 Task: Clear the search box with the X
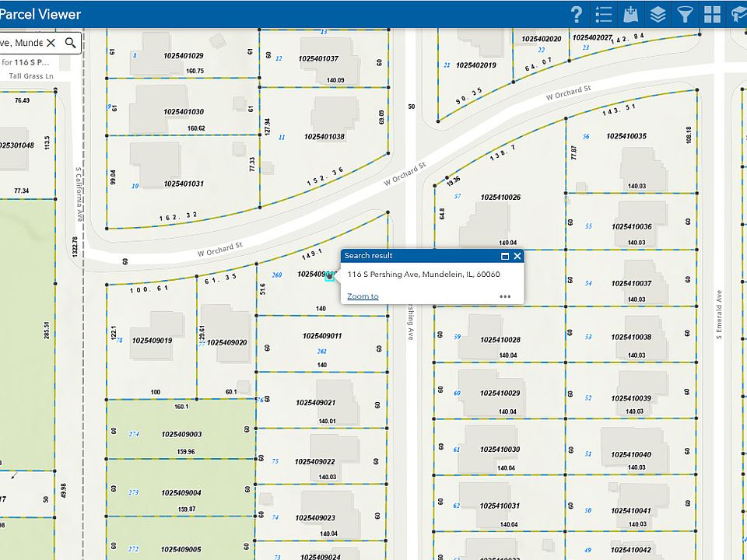[51, 43]
